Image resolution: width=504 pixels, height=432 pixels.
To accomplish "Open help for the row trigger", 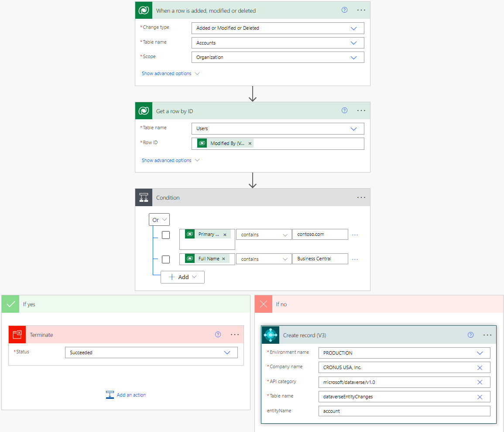I will point(344,10).
